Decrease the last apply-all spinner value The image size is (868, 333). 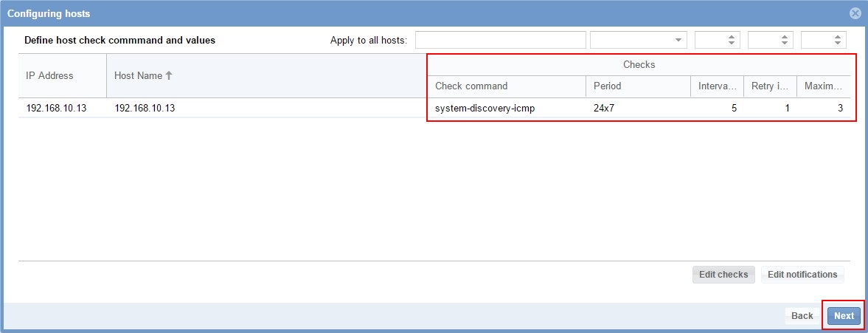point(838,44)
